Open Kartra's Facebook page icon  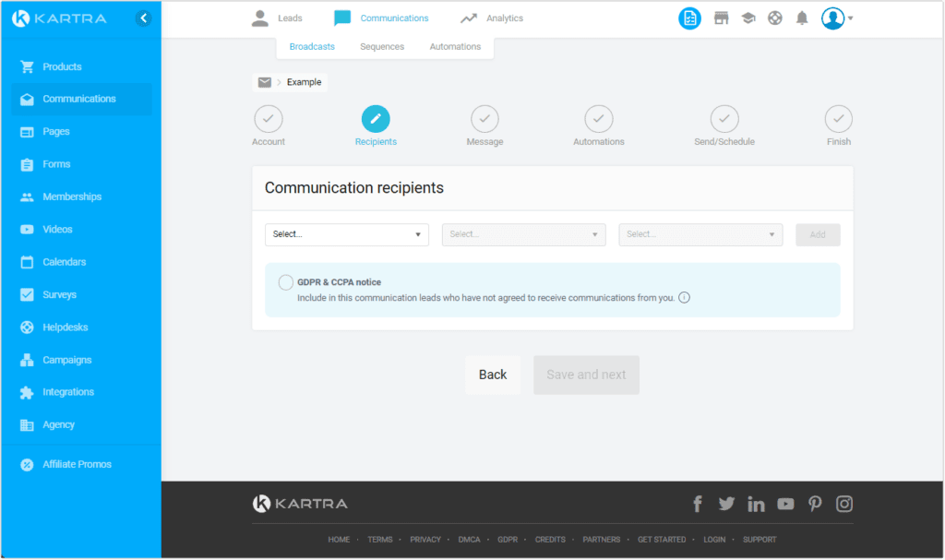tap(698, 504)
